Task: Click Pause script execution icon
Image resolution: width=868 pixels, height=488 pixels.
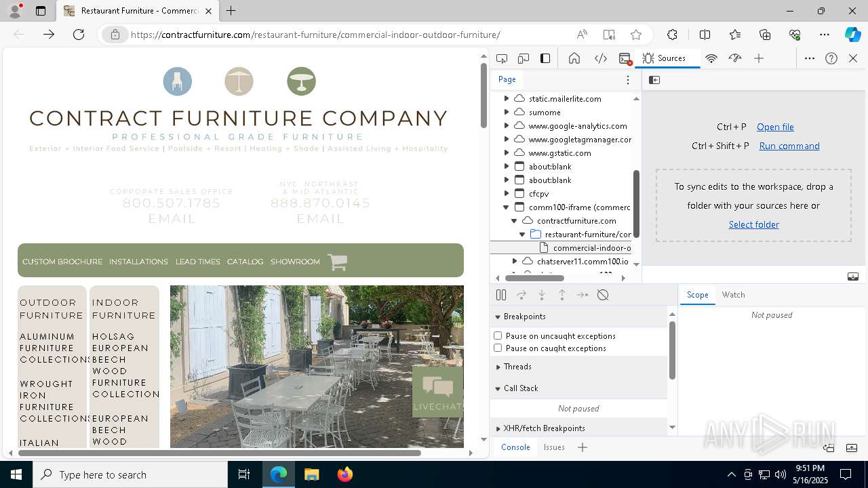Action: pyautogui.click(x=501, y=295)
